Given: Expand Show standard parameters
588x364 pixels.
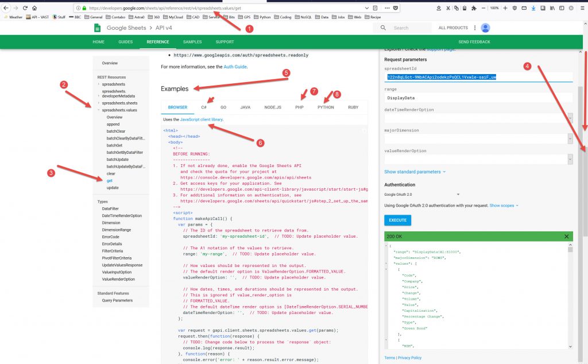Looking at the screenshot, I should pyautogui.click(x=415, y=172).
